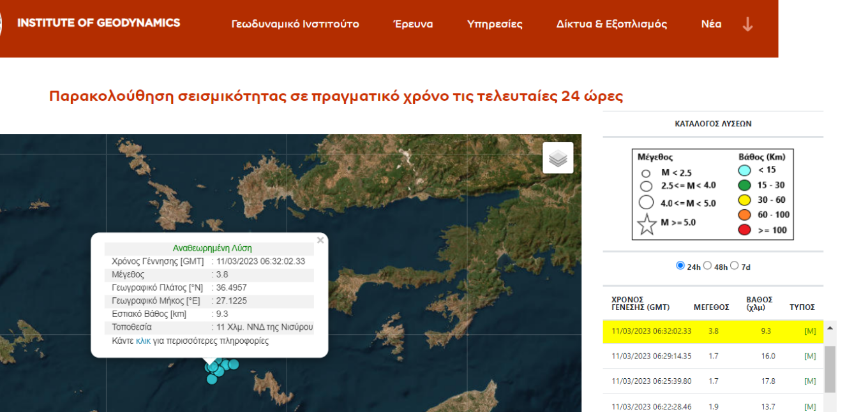Click [M] link for 06:25:39 event
This screenshot has height=412, width=868.
point(810,381)
